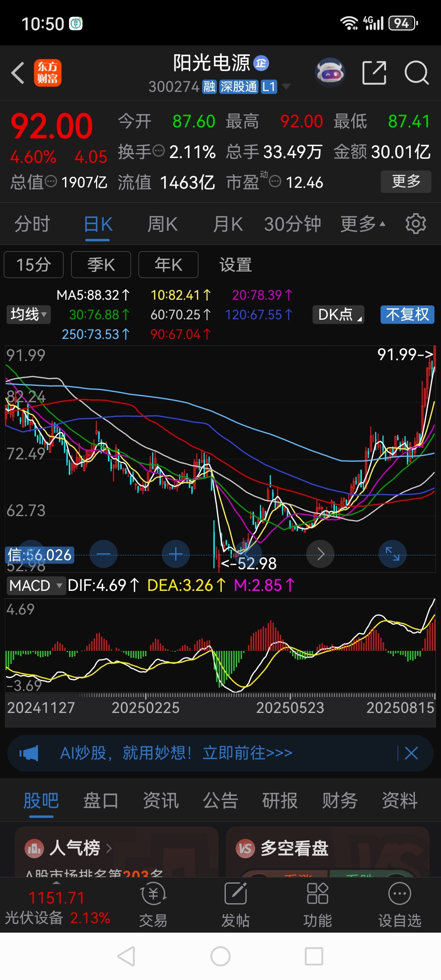
Task: Open 设置 for period shortcuts
Action: [236, 265]
